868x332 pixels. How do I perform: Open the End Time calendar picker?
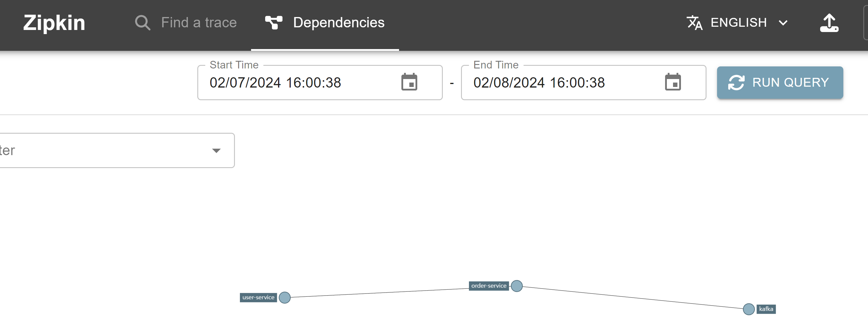(673, 82)
